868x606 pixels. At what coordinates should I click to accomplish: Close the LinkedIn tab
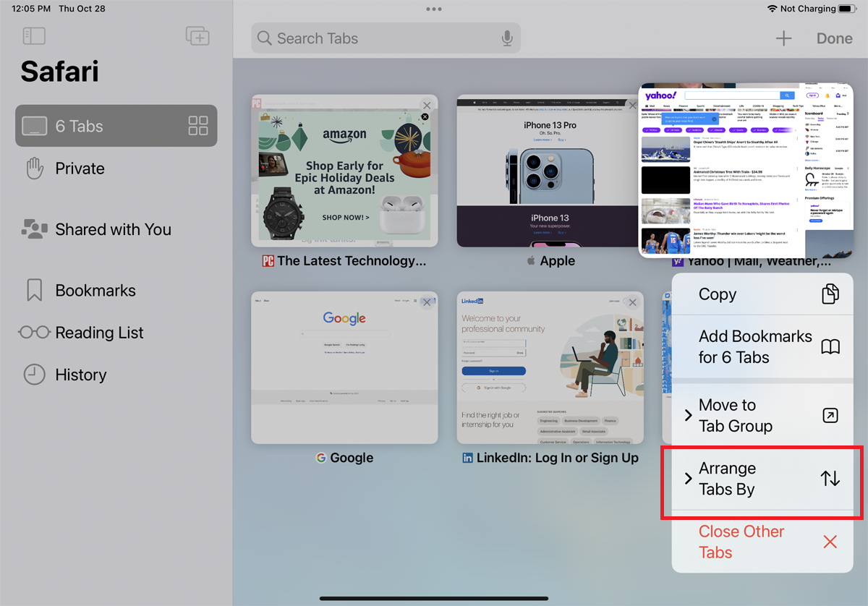pyautogui.click(x=632, y=302)
